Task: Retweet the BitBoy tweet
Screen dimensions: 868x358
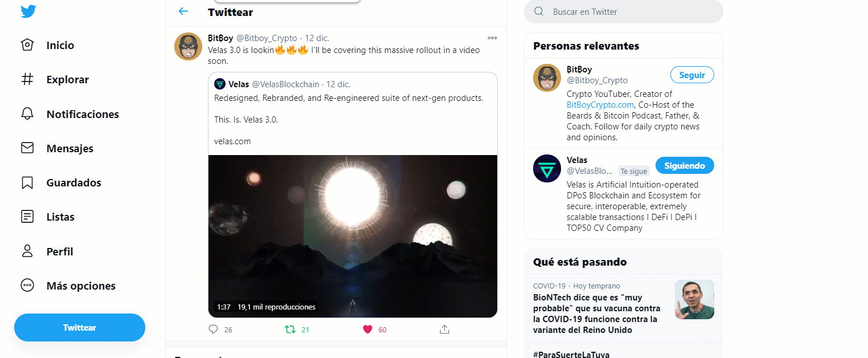Action: [290, 329]
